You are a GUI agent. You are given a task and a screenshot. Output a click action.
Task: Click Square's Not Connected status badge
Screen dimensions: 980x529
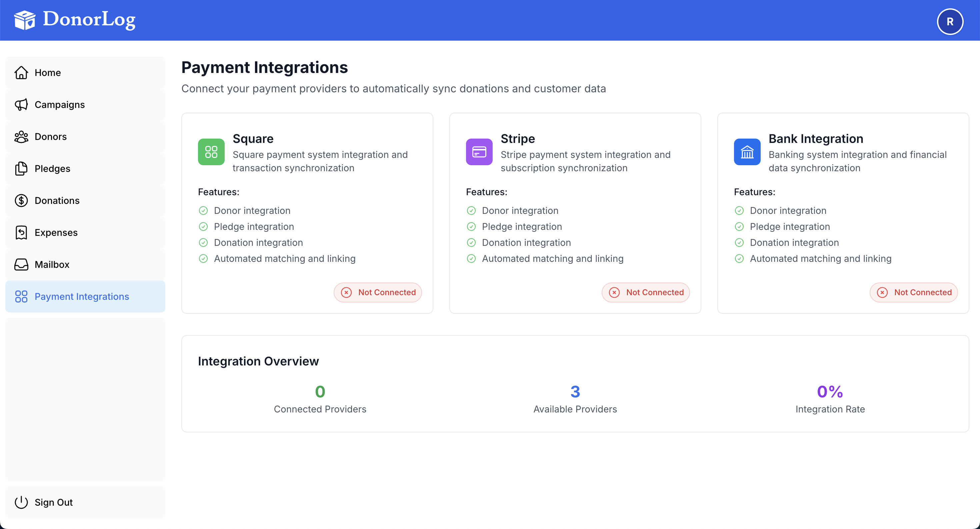377,292
